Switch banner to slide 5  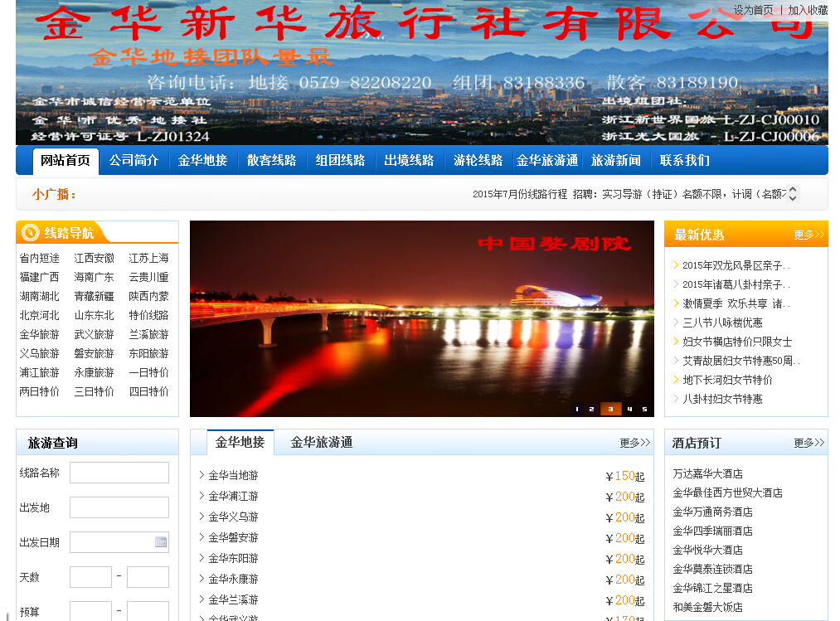pyautogui.click(x=644, y=409)
